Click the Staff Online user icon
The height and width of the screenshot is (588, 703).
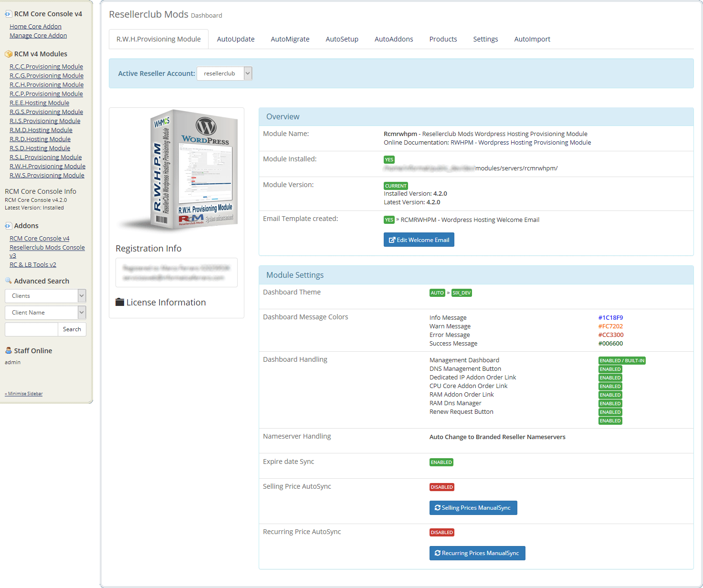coord(8,350)
